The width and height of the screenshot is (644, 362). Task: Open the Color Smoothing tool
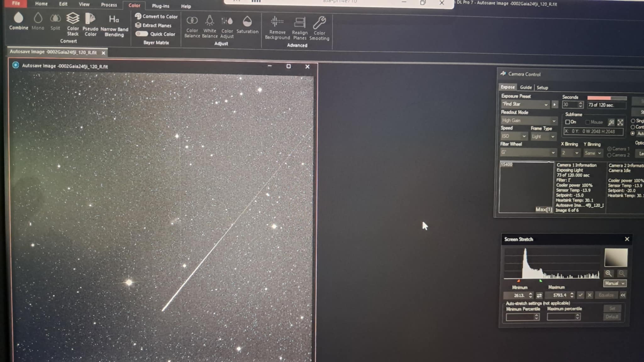[319, 29]
